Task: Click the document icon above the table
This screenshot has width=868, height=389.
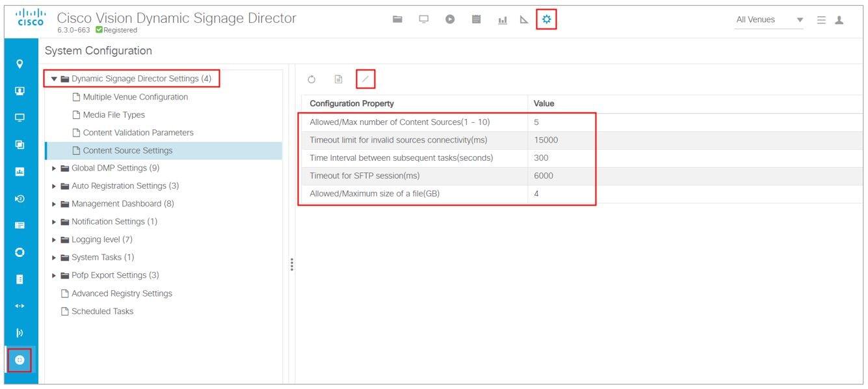Action: pos(338,79)
